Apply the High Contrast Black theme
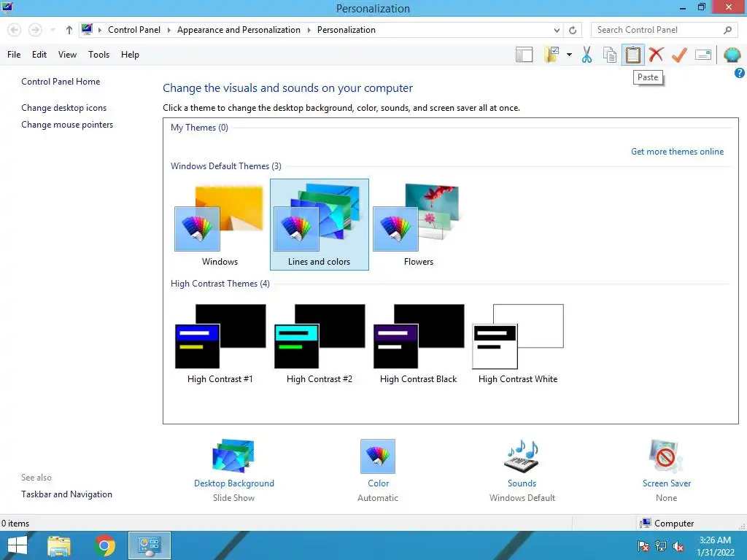 [x=418, y=343]
